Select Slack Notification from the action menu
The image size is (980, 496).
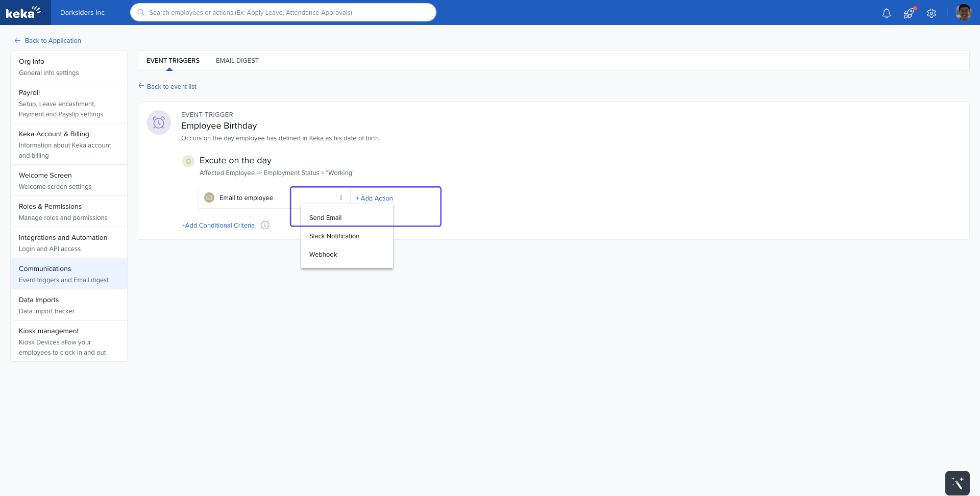(334, 236)
